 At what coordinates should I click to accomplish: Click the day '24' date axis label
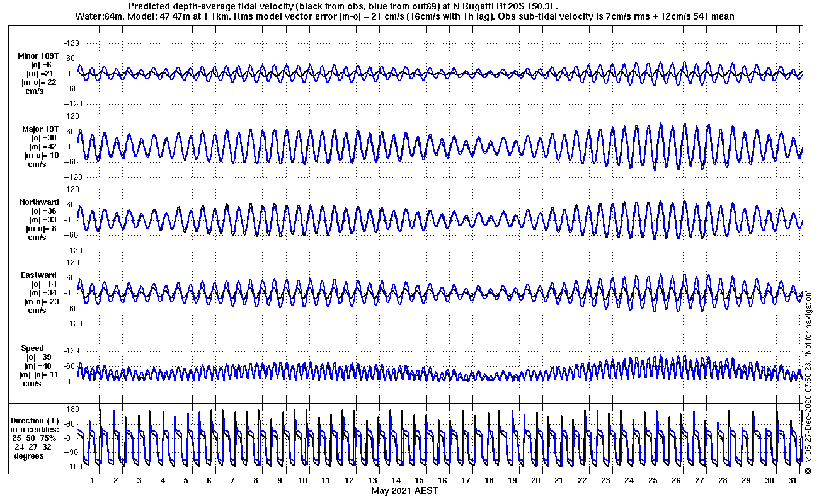click(x=629, y=481)
